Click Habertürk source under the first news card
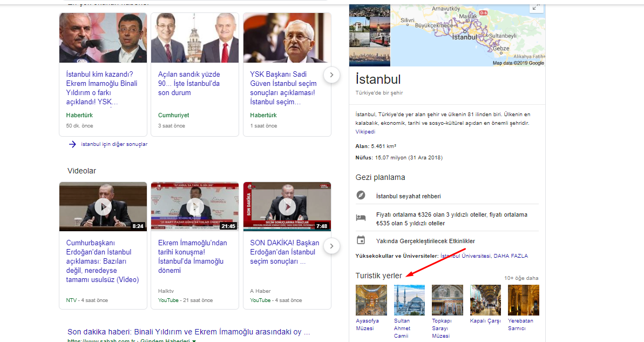 point(79,116)
